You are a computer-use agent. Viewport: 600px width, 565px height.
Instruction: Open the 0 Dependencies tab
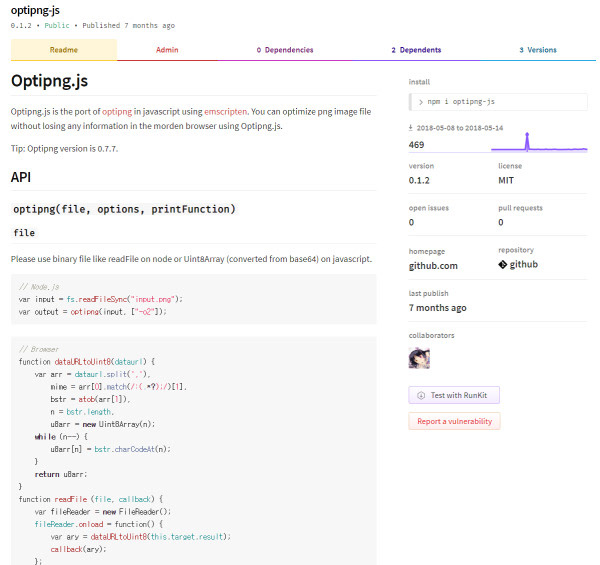tap(285, 50)
